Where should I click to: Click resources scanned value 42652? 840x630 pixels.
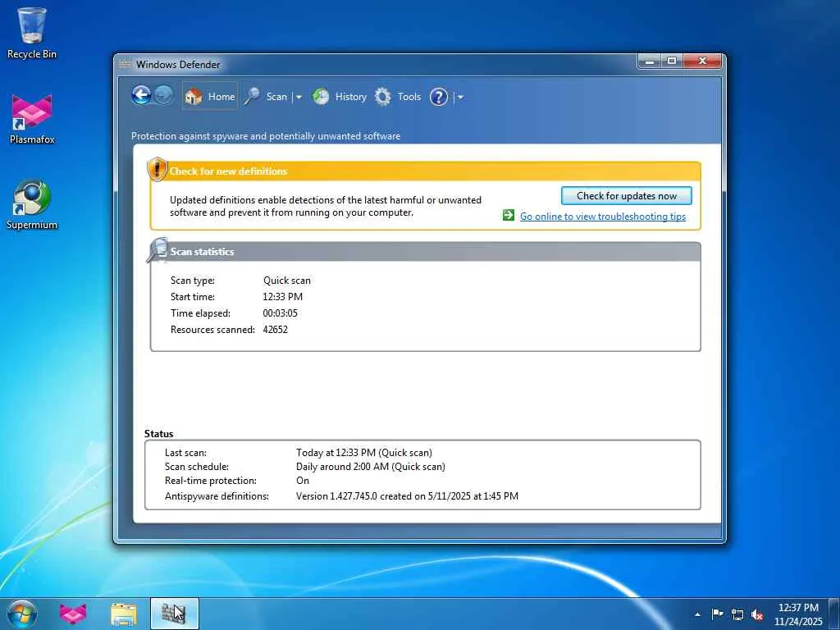[275, 330]
